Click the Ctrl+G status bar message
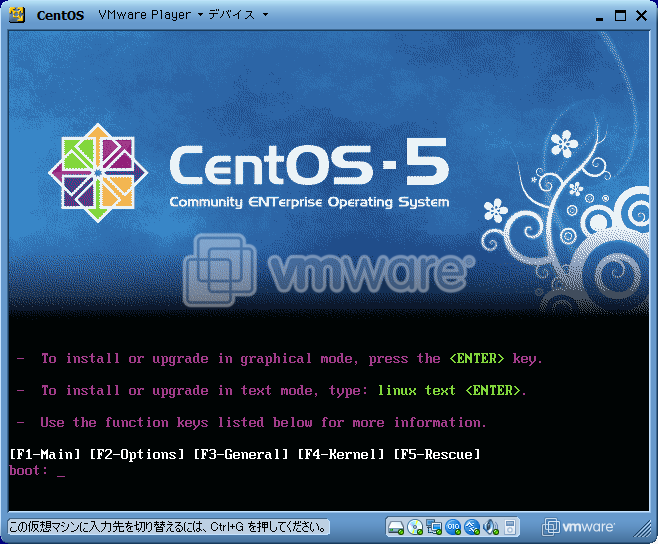Screen dimensions: 658x544 pyautogui.click(x=169, y=527)
